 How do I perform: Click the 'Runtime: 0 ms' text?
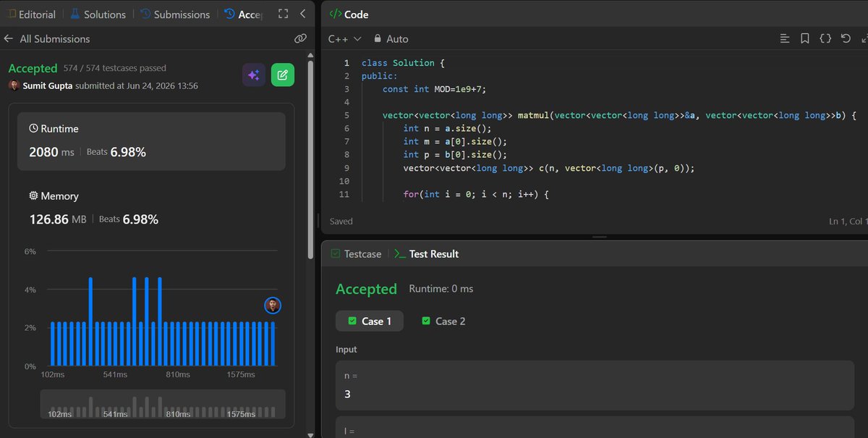click(441, 288)
